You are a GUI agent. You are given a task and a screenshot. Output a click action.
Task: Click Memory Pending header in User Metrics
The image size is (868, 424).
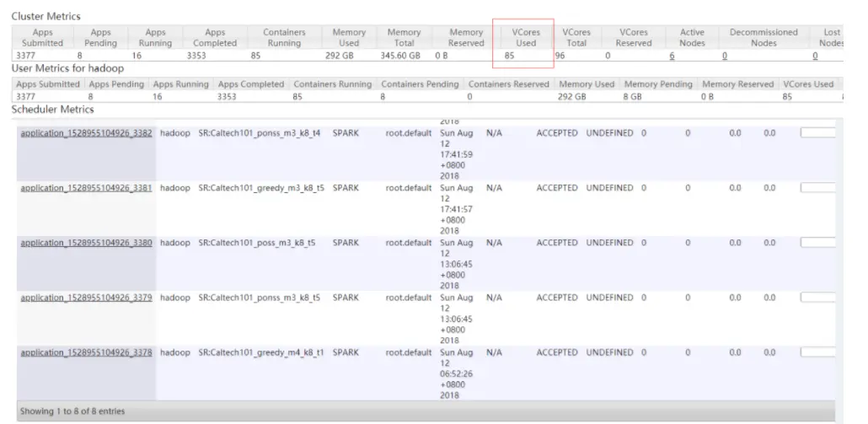tap(658, 84)
